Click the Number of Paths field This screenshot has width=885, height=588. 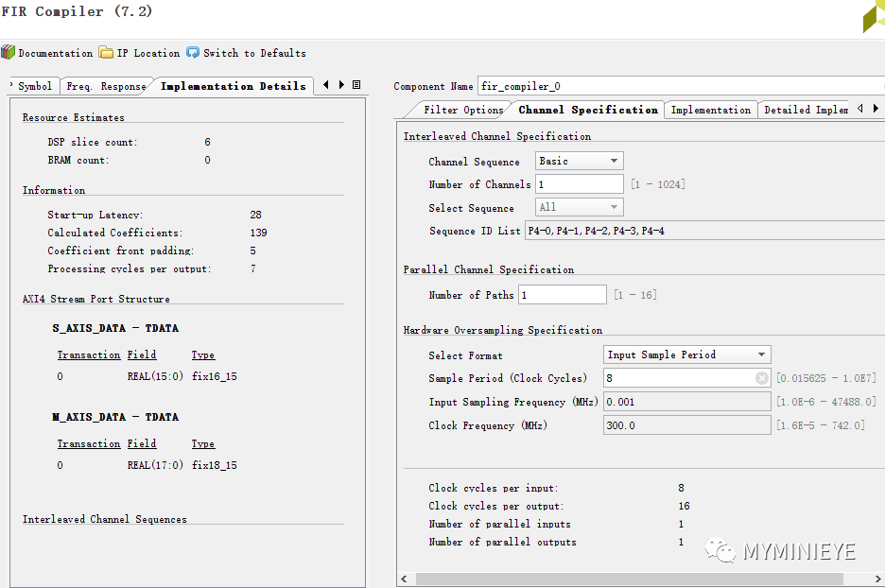[563, 295]
